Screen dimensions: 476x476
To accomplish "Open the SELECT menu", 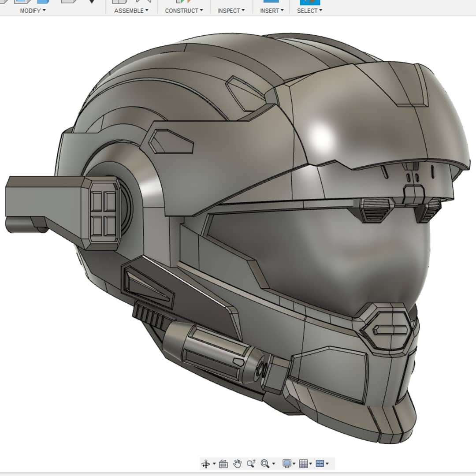I will coord(310,11).
